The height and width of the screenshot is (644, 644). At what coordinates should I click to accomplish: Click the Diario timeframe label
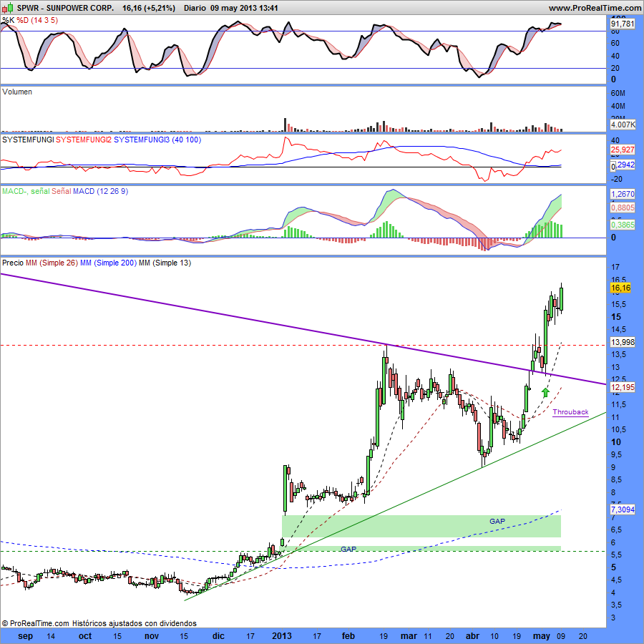coord(195,8)
